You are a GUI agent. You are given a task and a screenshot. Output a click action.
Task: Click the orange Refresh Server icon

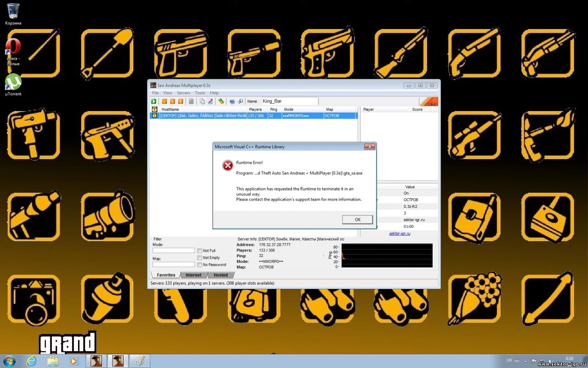click(180, 101)
